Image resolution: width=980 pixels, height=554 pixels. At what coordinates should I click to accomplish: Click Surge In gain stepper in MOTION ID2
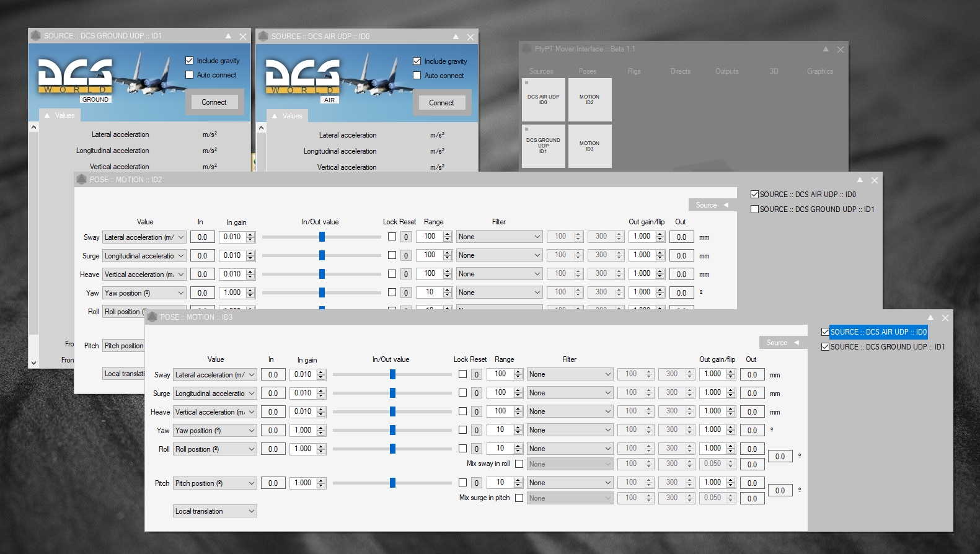pyautogui.click(x=250, y=255)
